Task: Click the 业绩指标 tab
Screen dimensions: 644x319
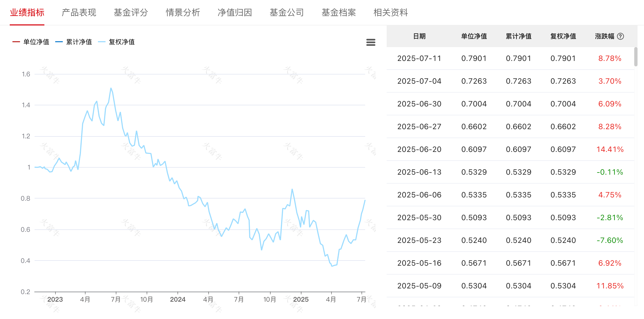Action: (x=27, y=12)
